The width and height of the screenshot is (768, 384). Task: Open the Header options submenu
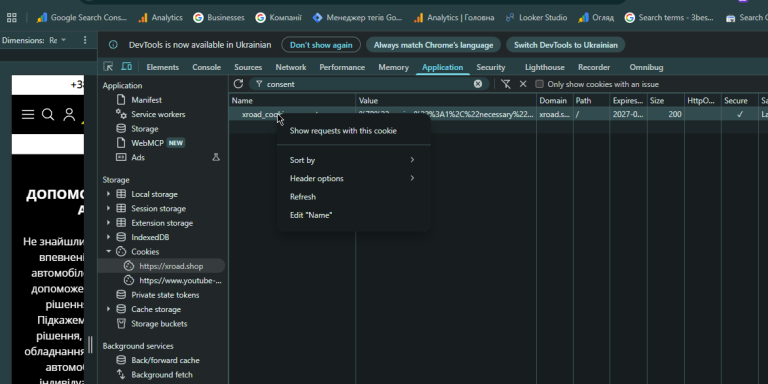coord(354,178)
